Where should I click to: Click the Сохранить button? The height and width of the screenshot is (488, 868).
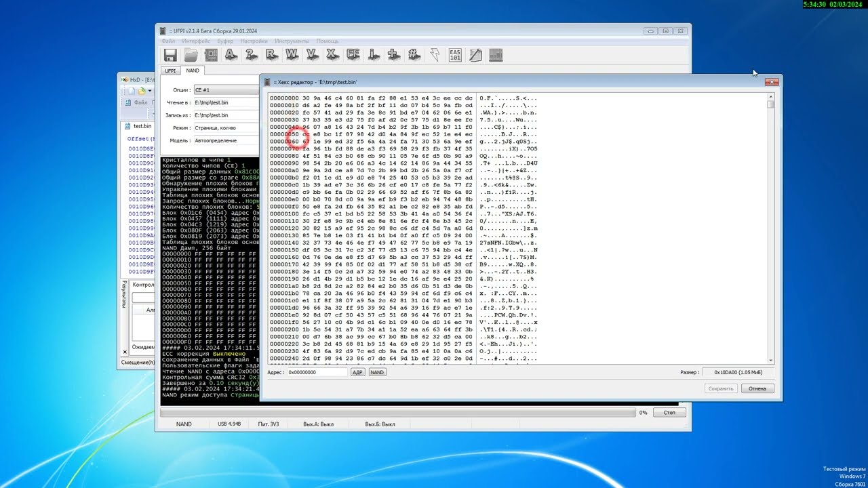click(721, 388)
